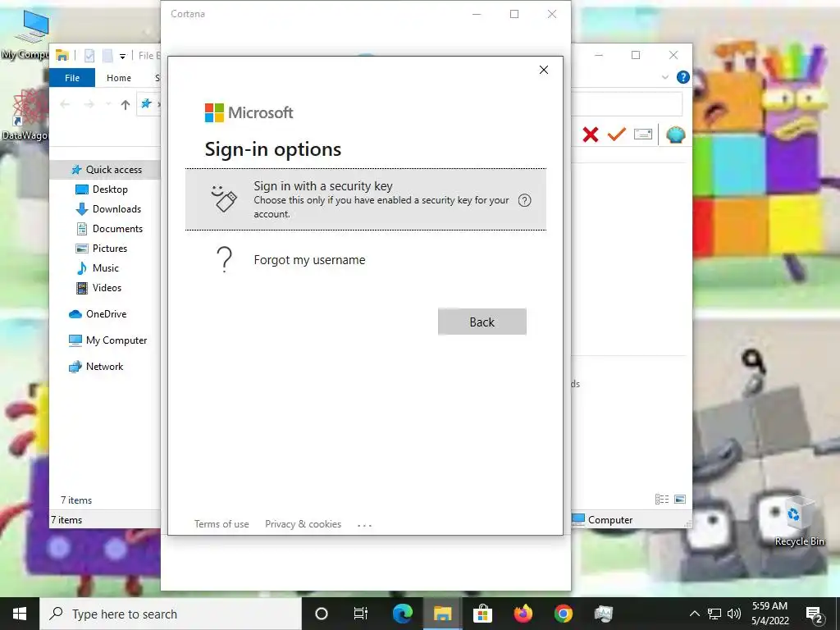Screen dimensions: 840x630
Task: Click the red X delete icon
Action: click(591, 134)
